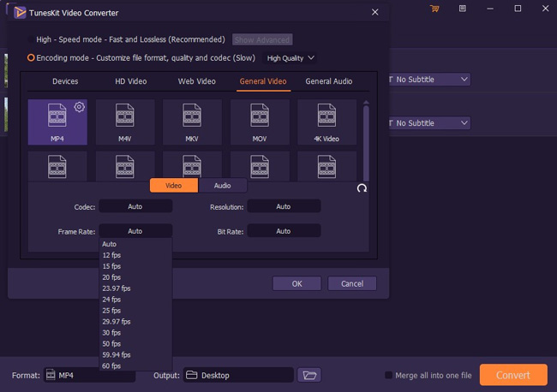The height and width of the screenshot is (392, 557).
Task: Choose 20 fps frame rate
Action: point(135,277)
